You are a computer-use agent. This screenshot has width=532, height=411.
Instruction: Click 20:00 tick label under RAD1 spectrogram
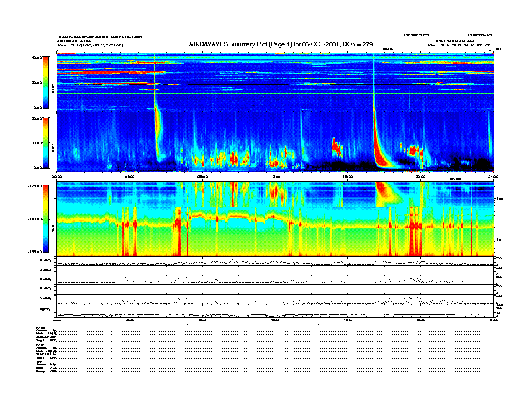(420, 177)
